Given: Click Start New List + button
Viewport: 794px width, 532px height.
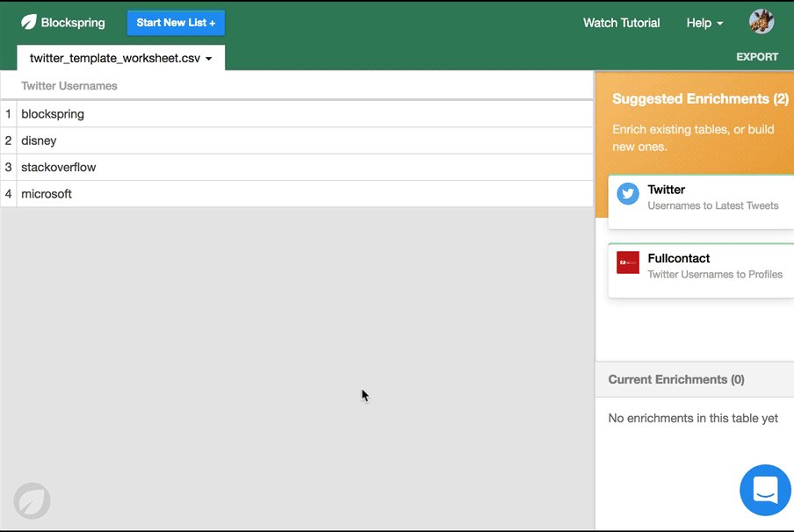Looking at the screenshot, I should click(x=176, y=23).
